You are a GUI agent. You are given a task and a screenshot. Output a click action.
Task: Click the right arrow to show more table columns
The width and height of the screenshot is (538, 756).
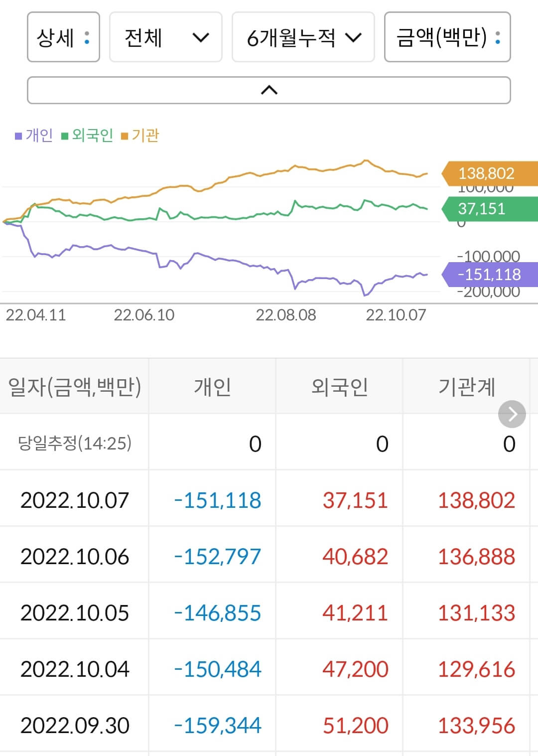[x=512, y=414]
